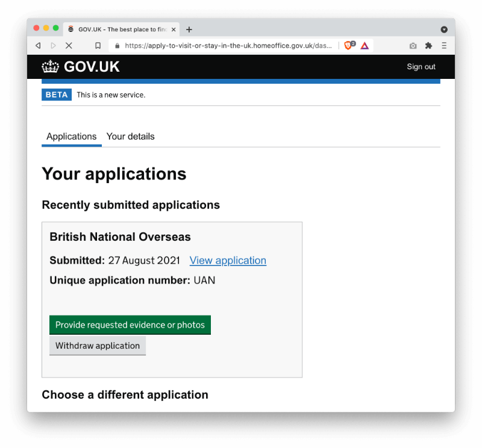This screenshot has width=482, height=448.
Task: Bookmark this page with the bookmark icon
Action: [98, 46]
